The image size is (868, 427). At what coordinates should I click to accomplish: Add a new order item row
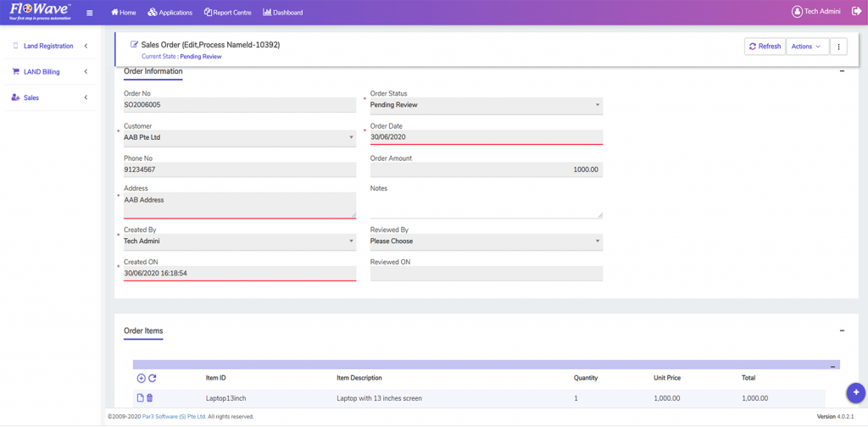tap(142, 379)
